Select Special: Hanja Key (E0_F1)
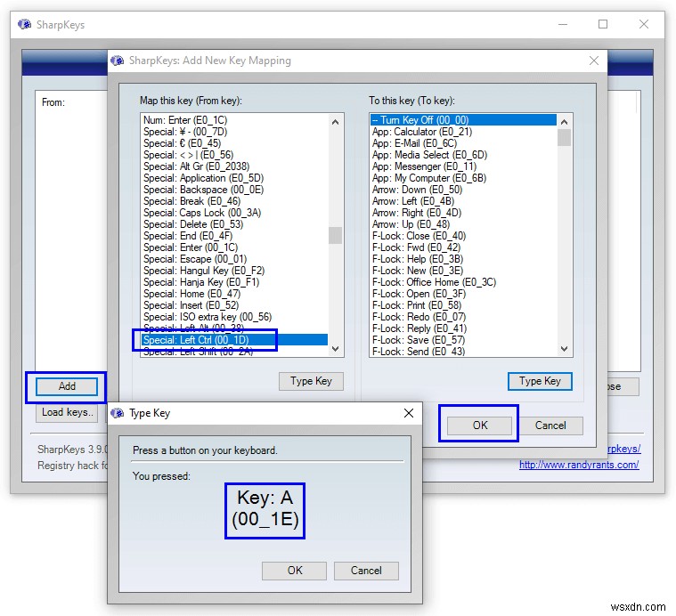This screenshot has width=676, height=616. (234, 282)
